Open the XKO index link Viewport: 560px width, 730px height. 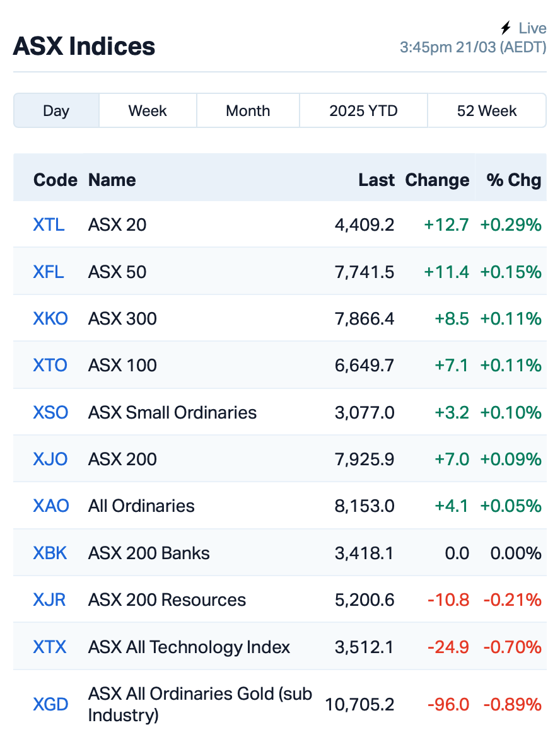point(50,319)
